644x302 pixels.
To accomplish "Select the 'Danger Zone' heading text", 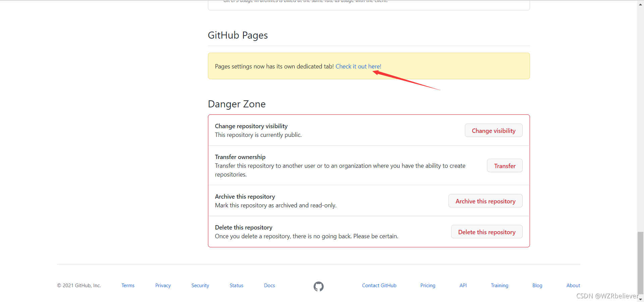I will [237, 104].
